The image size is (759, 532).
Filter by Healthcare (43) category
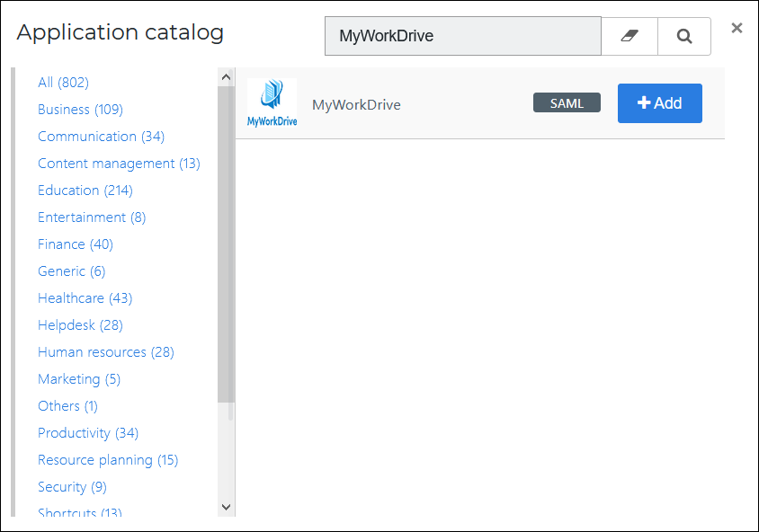85,298
